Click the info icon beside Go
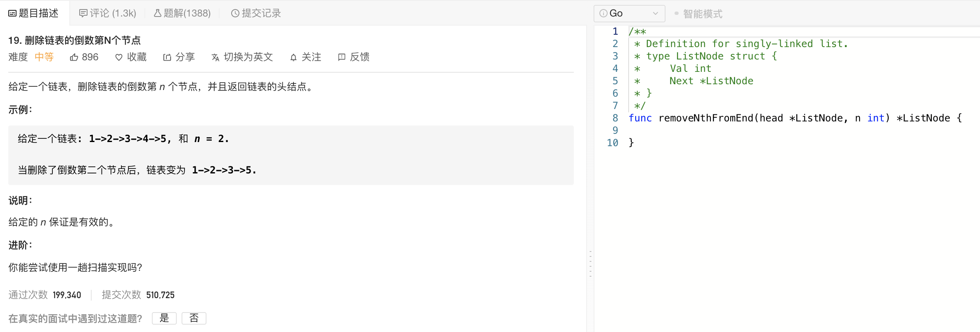 click(603, 13)
